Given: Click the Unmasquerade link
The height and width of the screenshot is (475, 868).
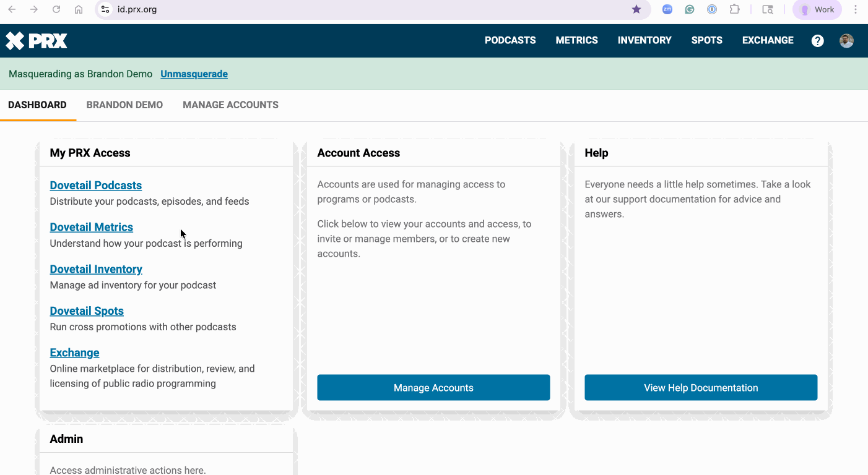Looking at the screenshot, I should click(x=194, y=74).
